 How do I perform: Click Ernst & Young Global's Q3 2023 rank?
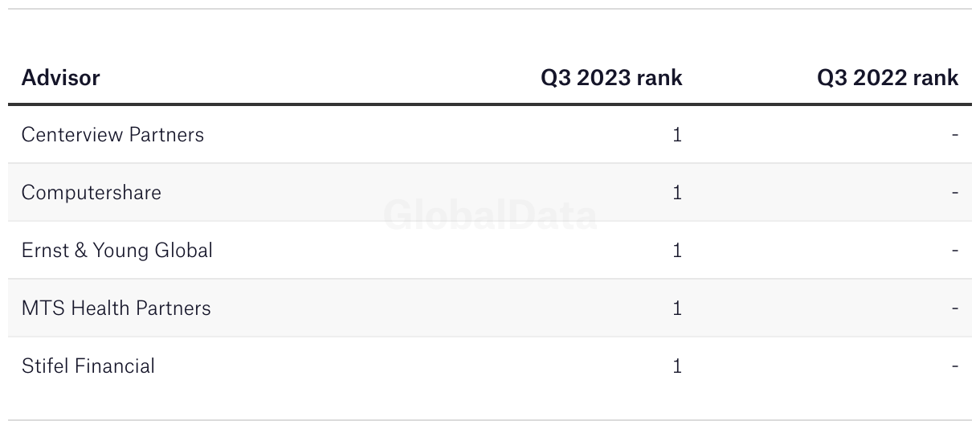pos(677,251)
